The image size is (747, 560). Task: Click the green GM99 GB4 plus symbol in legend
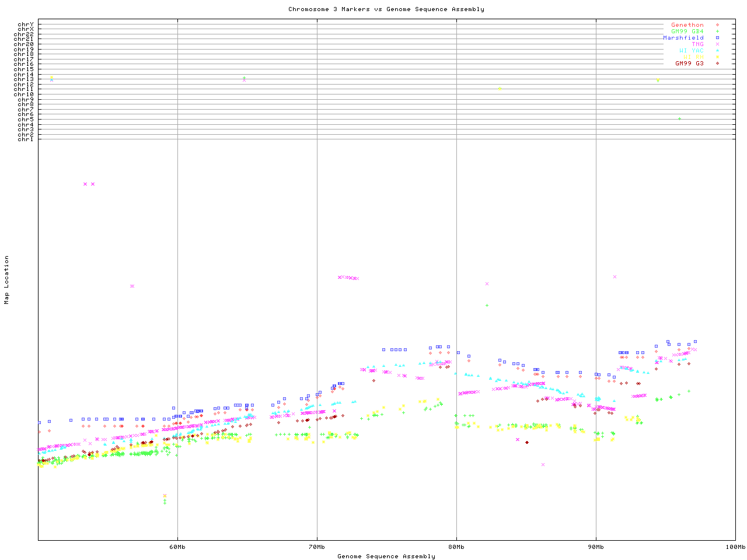tap(717, 32)
